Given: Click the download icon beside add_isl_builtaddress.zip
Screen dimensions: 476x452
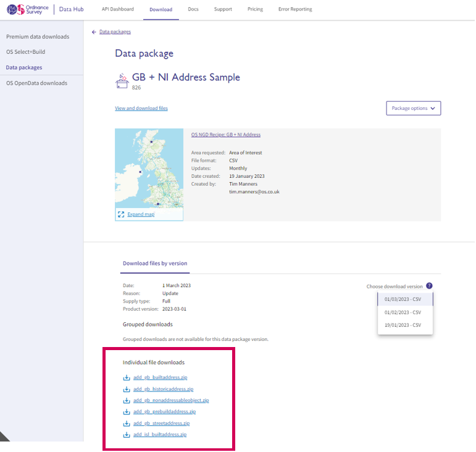Looking at the screenshot, I should point(127,435).
